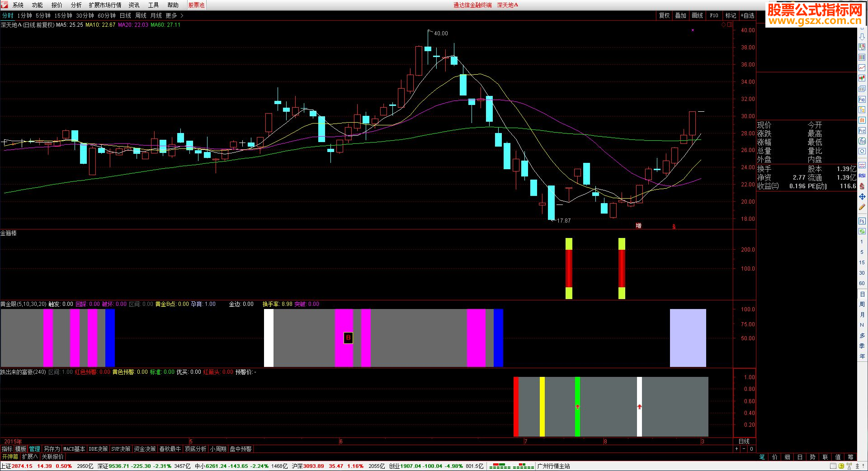Click the market breadth bars indicator in status bar

pyautogui.click(x=511, y=466)
